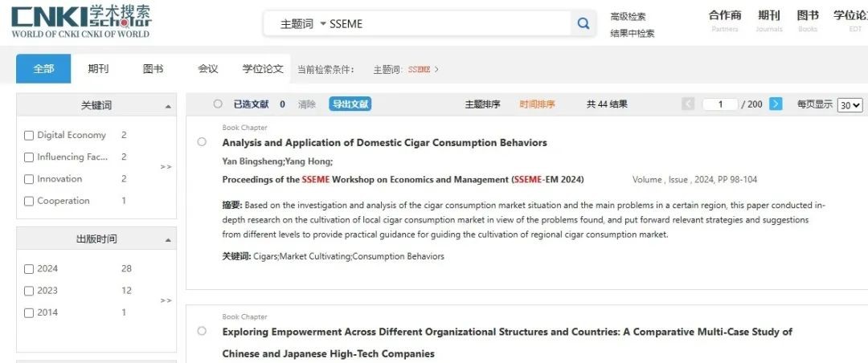Filter results by year 2014

[x=29, y=313]
